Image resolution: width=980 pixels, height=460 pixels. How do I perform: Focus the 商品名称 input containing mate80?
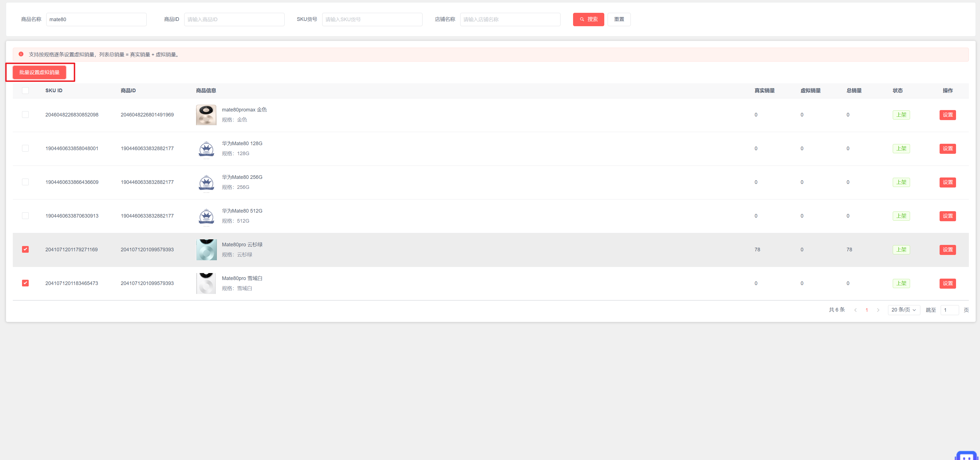[x=96, y=20]
